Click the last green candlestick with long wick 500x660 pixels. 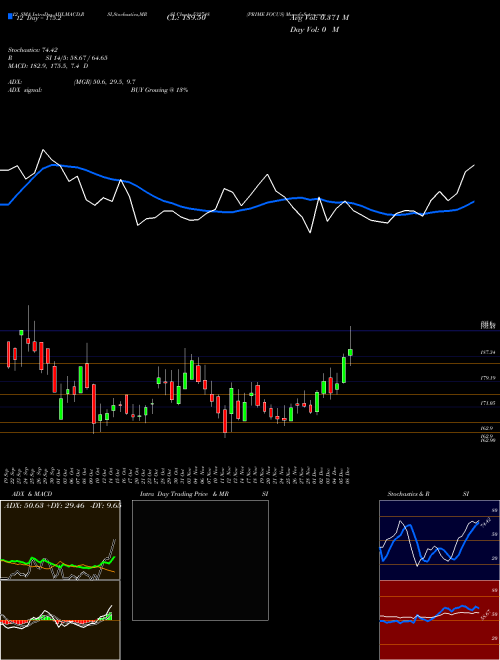(x=350, y=352)
